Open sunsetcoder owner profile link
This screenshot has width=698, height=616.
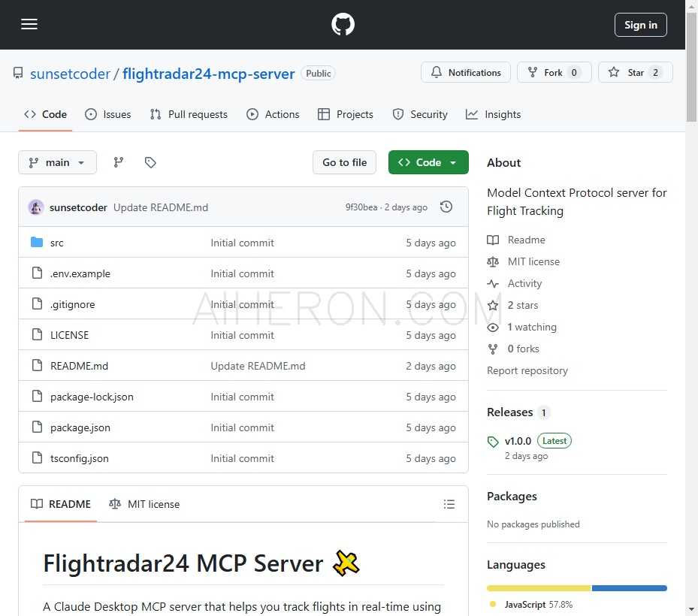pyautogui.click(x=70, y=74)
